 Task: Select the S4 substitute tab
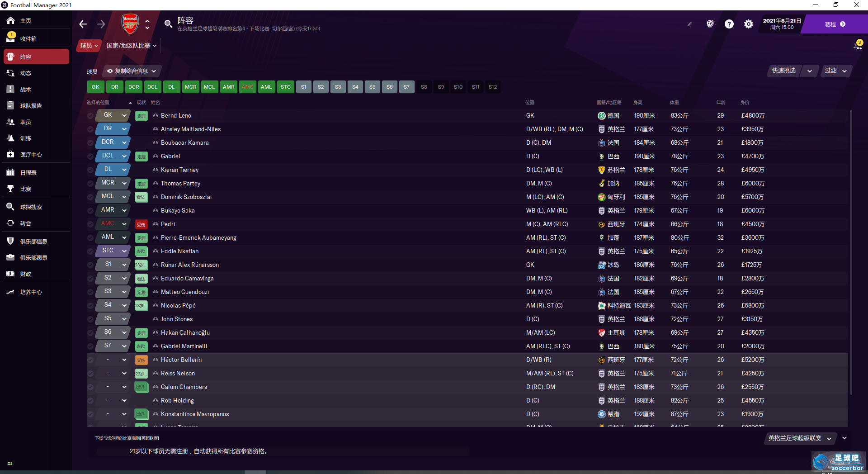[x=355, y=87]
